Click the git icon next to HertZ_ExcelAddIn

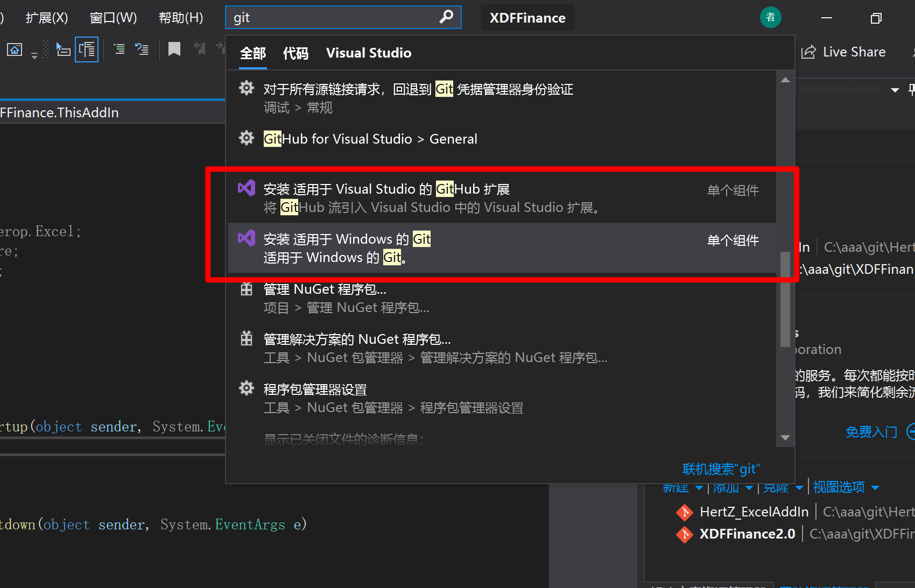coord(685,512)
